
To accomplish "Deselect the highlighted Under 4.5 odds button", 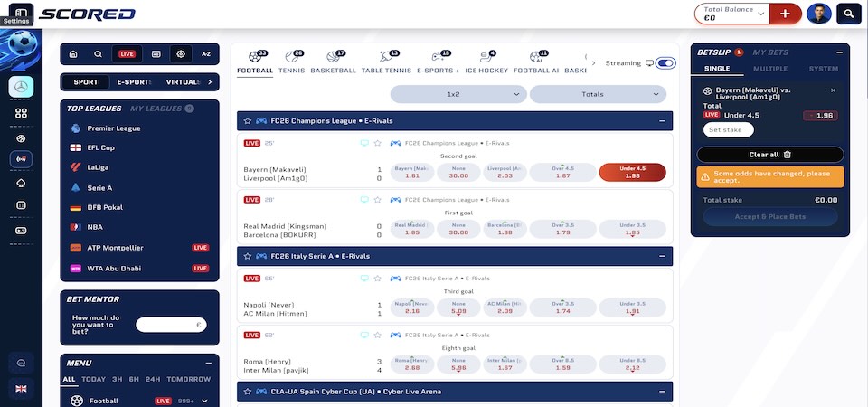I will 632,172.
